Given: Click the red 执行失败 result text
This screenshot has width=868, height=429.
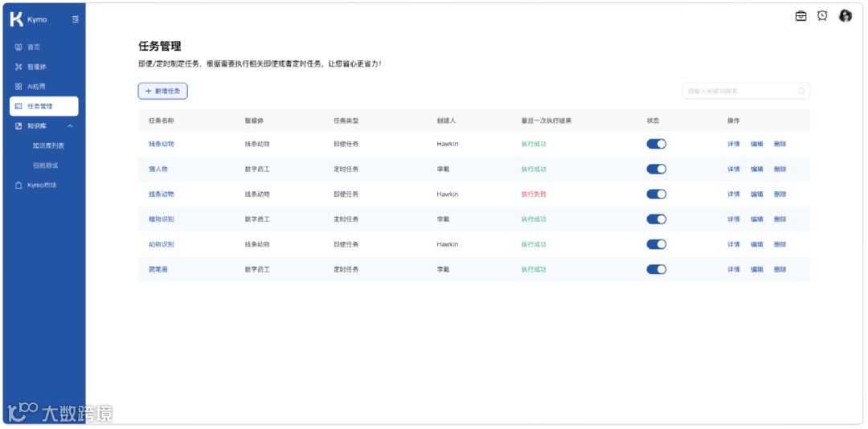Looking at the screenshot, I should click(534, 194).
